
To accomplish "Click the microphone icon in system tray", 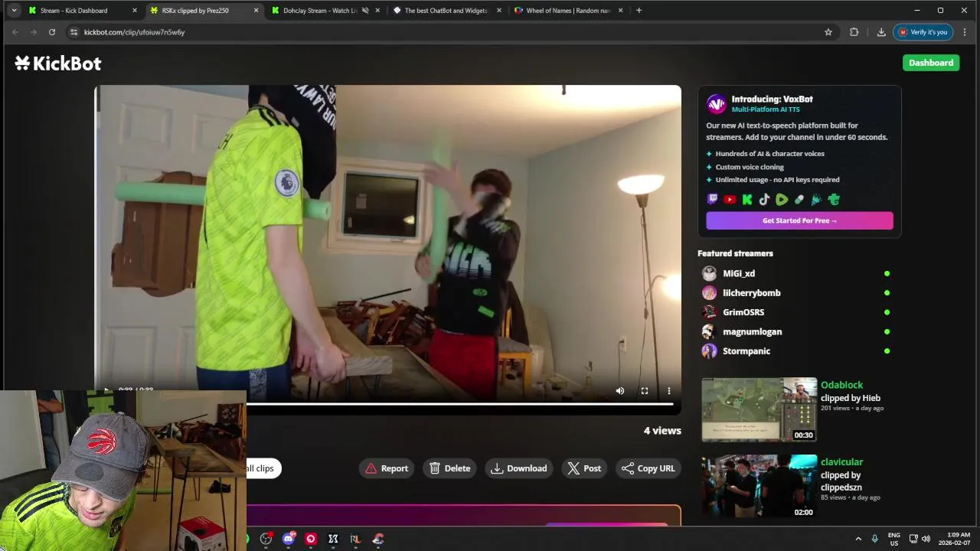I will coord(874,539).
